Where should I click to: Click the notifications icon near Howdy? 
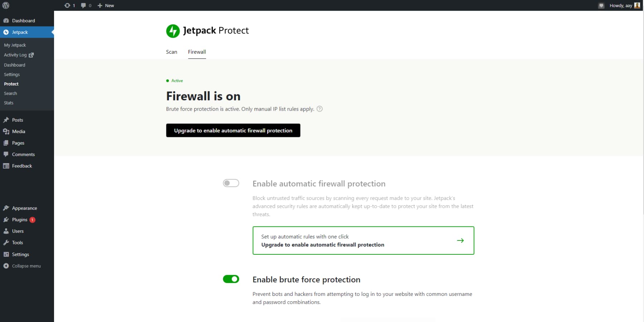click(601, 5)
